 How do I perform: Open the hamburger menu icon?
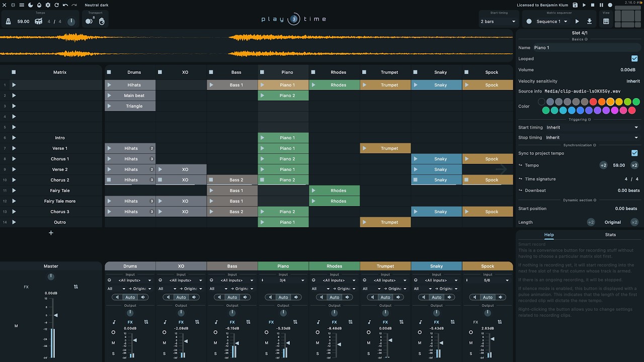click(x=22, y=5)
